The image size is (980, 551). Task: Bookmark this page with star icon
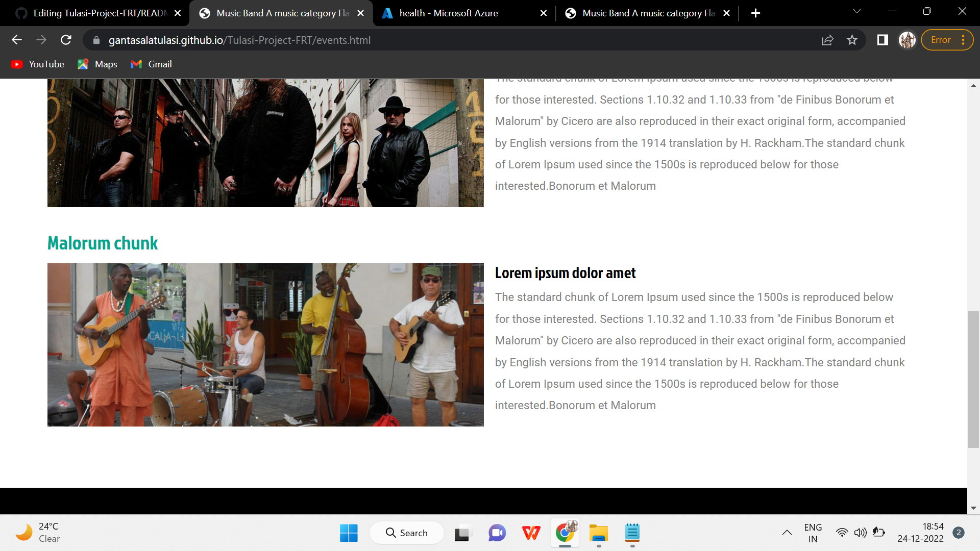point(852,40)
